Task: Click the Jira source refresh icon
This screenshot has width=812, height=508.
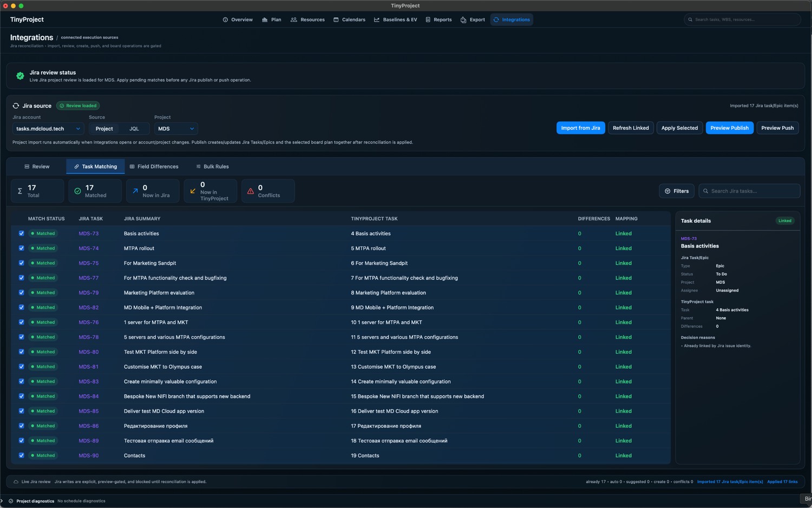Action: (x=16, y=106)
